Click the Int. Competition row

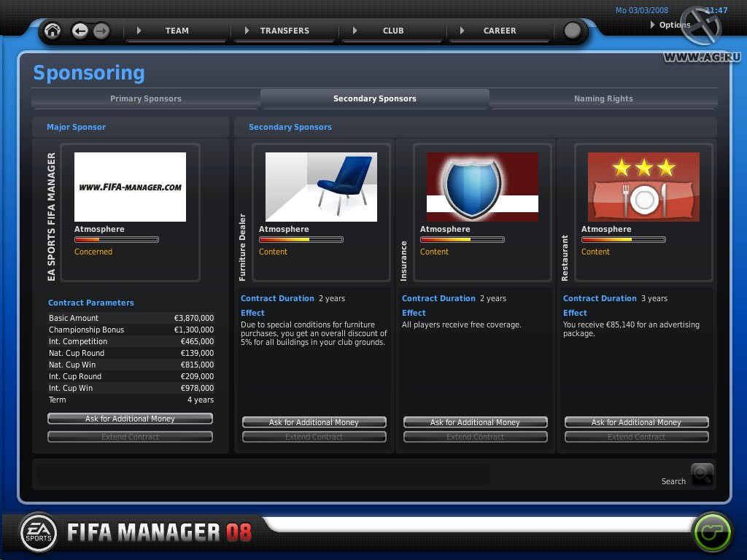(131, 341)
